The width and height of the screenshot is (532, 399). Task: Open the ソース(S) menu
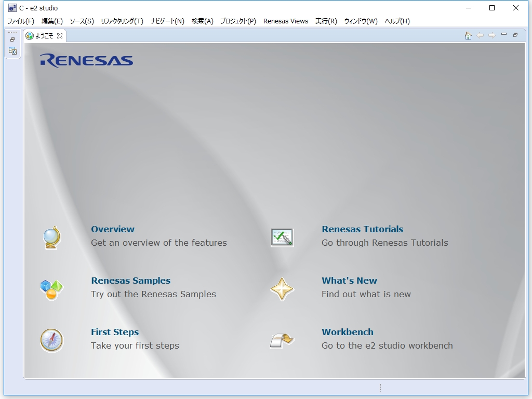[82, 21]
